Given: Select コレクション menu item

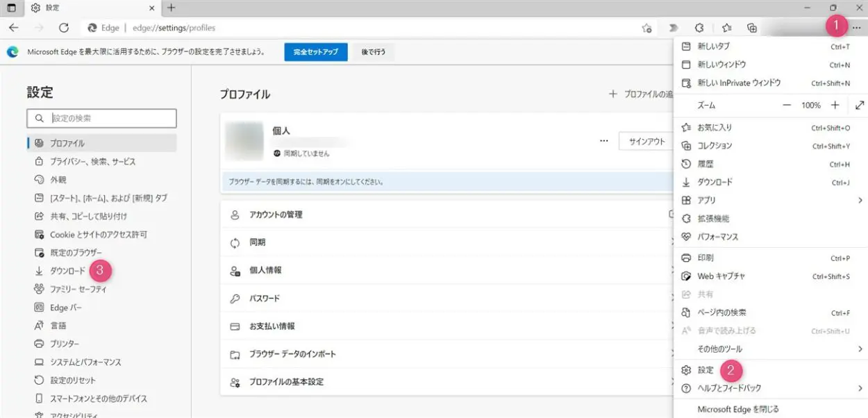Looking at the screenshot, I should pyautogui.click(x=771, y=146).
